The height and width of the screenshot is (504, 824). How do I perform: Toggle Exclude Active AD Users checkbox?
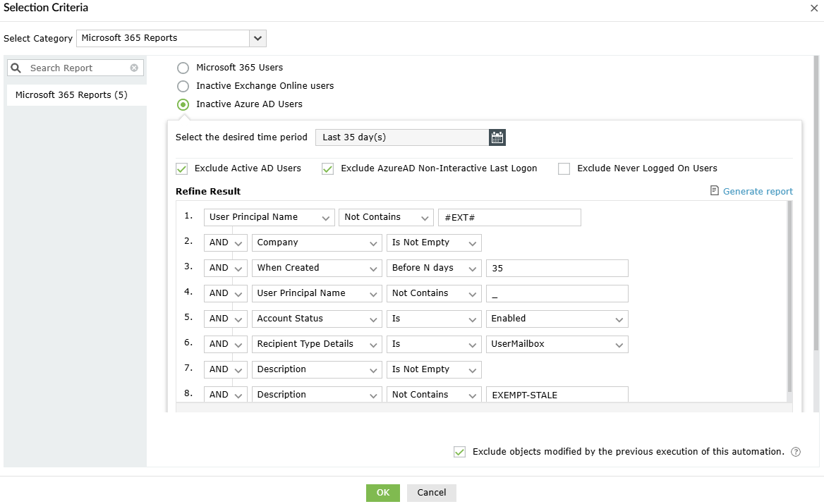pos(182,168)
